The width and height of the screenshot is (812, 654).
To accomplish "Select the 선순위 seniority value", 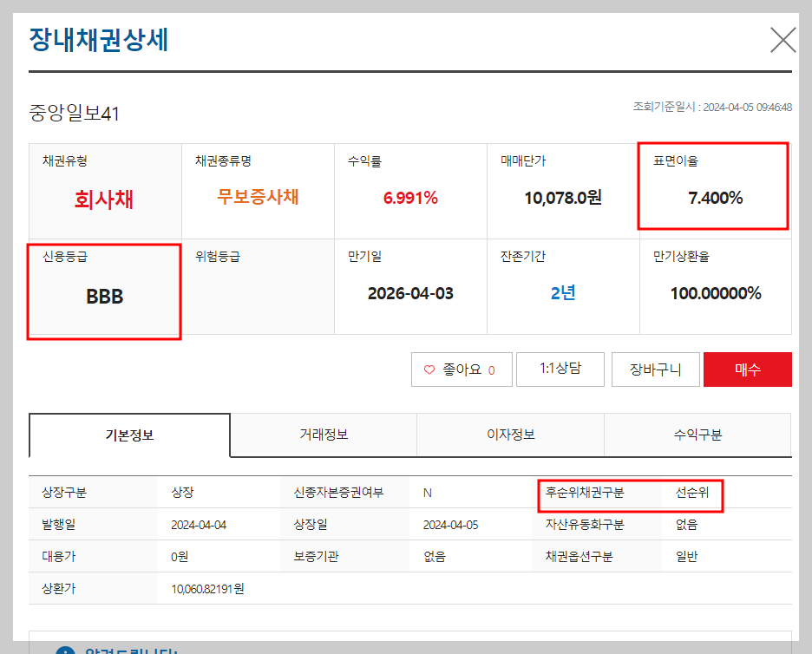I will [692, 493].
